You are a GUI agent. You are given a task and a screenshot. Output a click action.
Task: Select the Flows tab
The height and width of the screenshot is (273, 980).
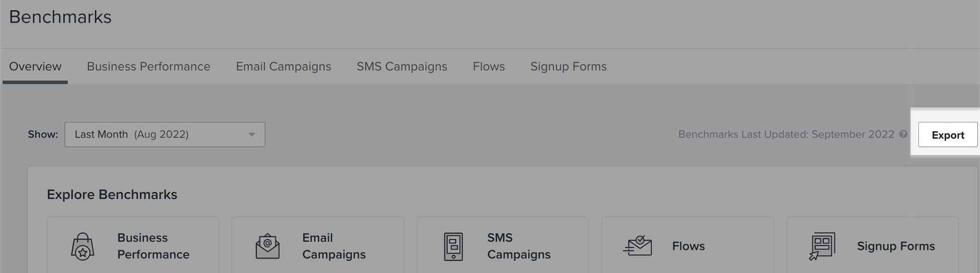(488, 66)
